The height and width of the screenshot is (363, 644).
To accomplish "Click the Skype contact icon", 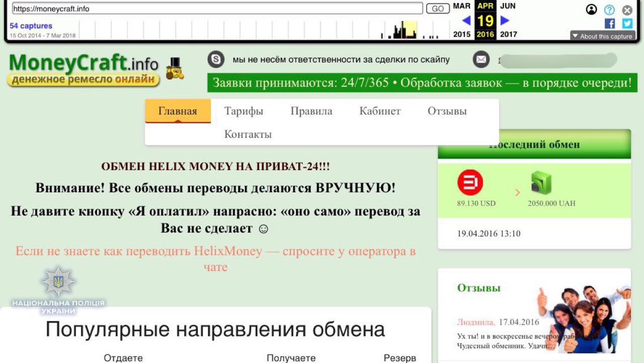I will (x=216, y=60).
